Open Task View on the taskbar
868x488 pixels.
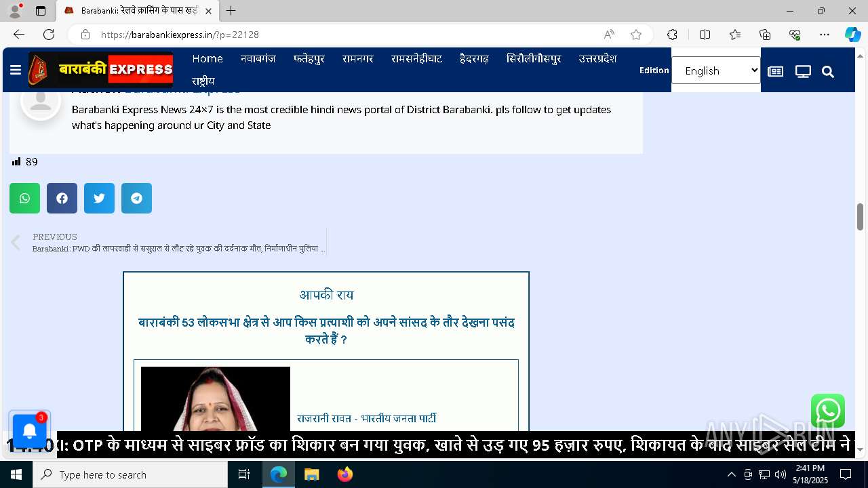tap(244, 474)
